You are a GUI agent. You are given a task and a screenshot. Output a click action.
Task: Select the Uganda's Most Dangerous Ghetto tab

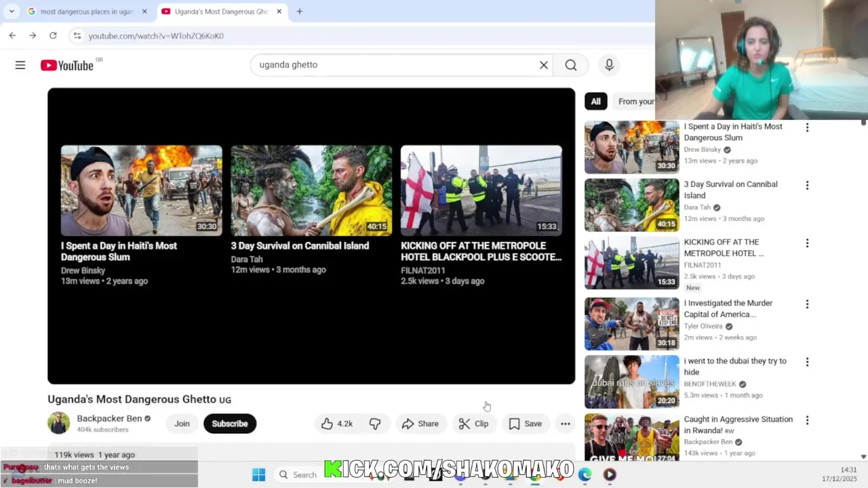[221, 12]
